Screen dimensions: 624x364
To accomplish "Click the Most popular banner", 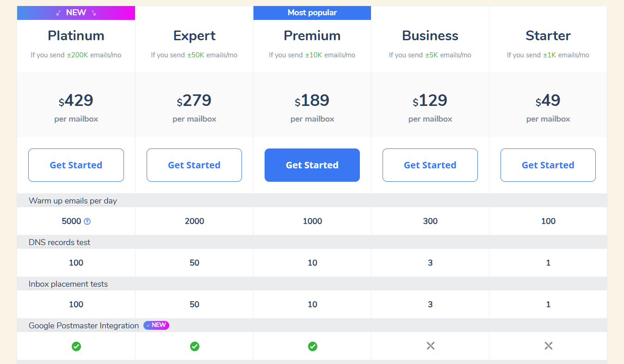I will point(312,13).
